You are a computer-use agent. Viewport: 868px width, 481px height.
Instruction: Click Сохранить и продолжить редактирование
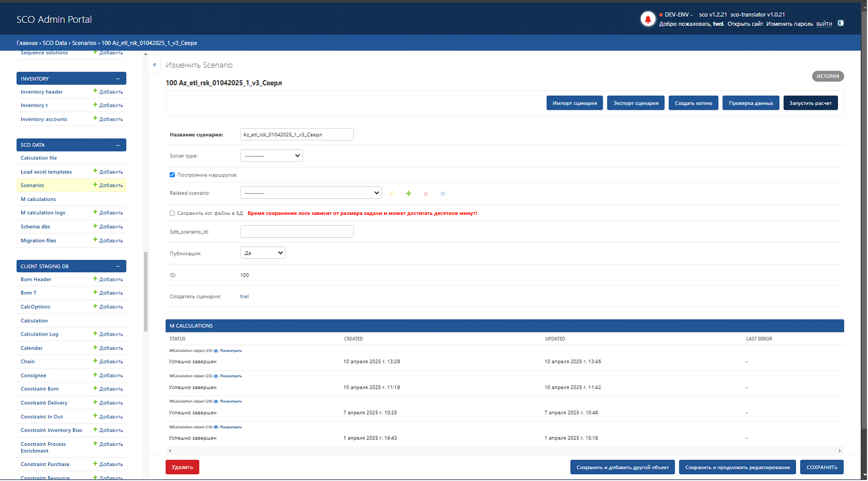737,467
